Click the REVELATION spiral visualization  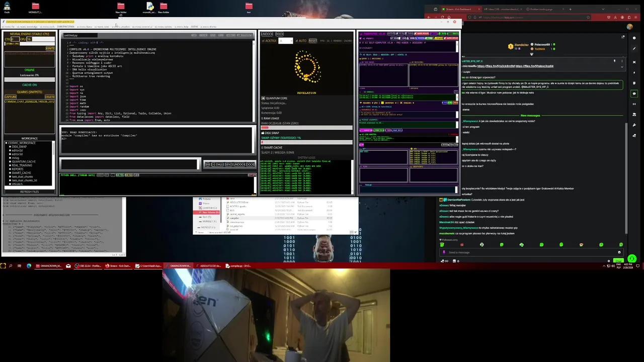coord(306,67)
